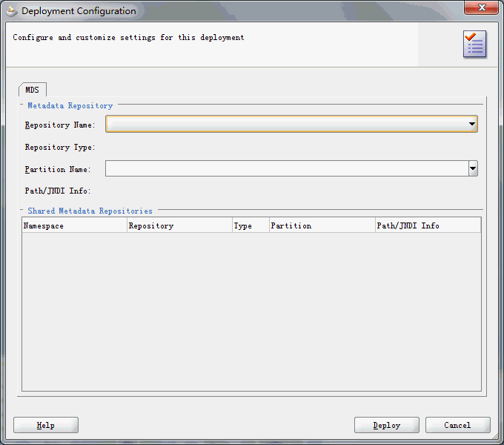Collapse the Metadata Repository section

coord(21,105)
